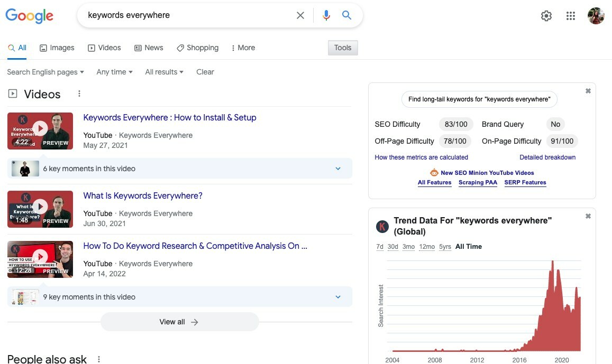The width and height of the screenshot is (612, 364).
Task: Open What Is Keywords Everywhere? video link
Action: [x=143, y=195]
